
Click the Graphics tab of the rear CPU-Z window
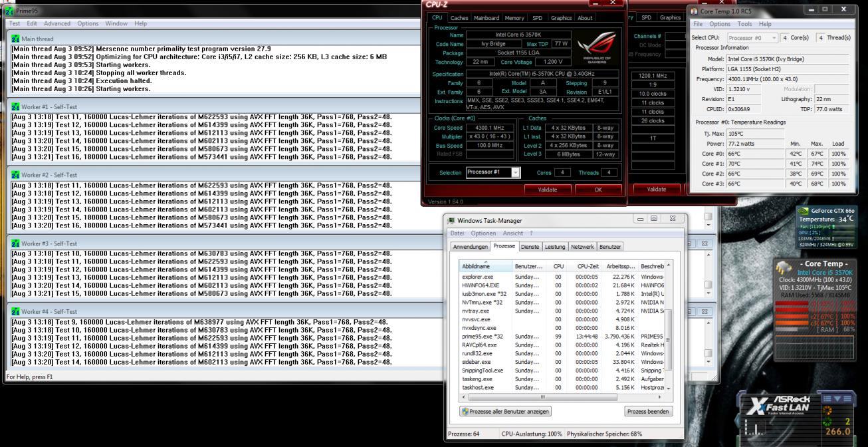pos(670,18)
